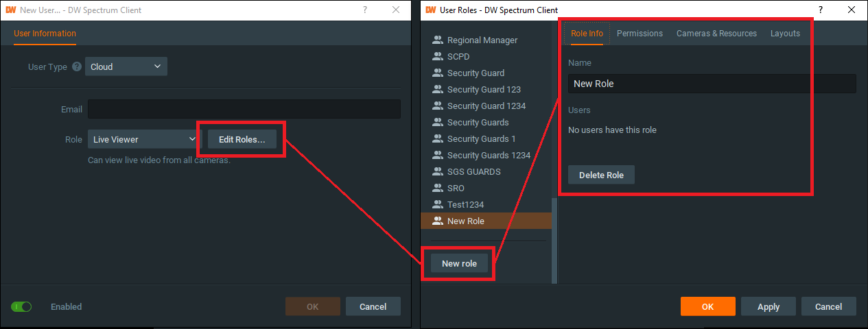
Task: Open the Cameras & Resources tab
Action: click(x=716, y=34)
